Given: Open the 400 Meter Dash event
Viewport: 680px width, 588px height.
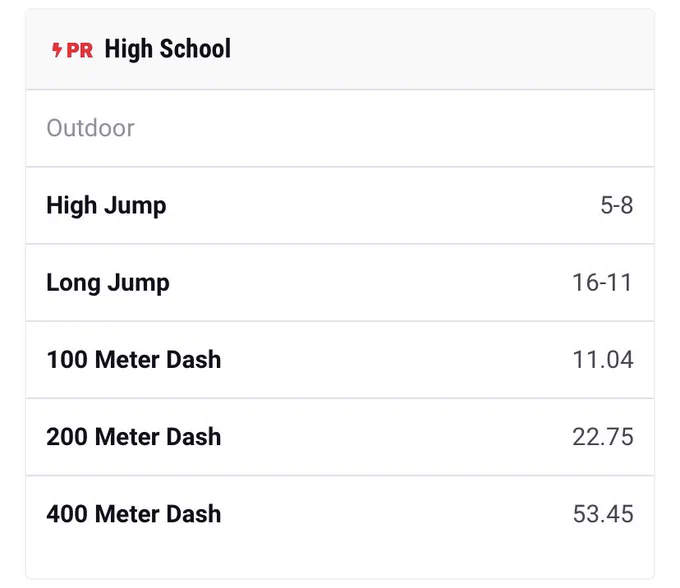Looking at the screenshot, I should [134, 514].
